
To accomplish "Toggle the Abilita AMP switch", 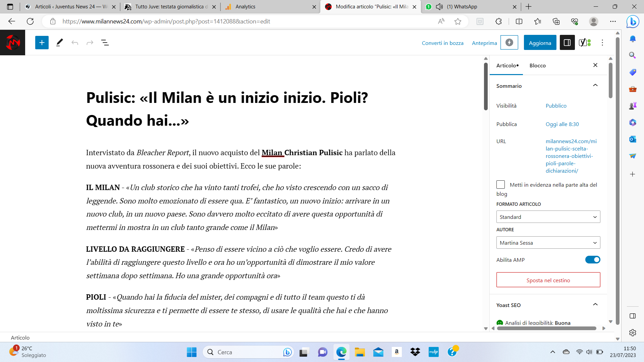I will point(593,260).
